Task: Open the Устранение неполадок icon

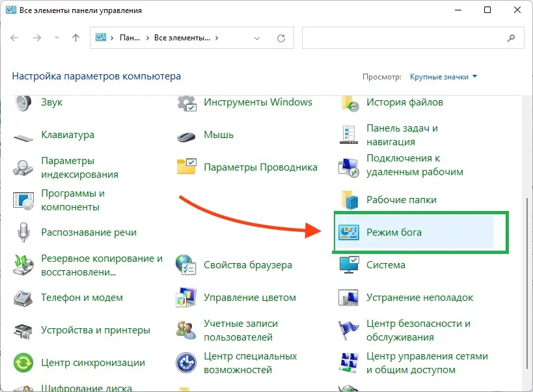Action: 349,298
